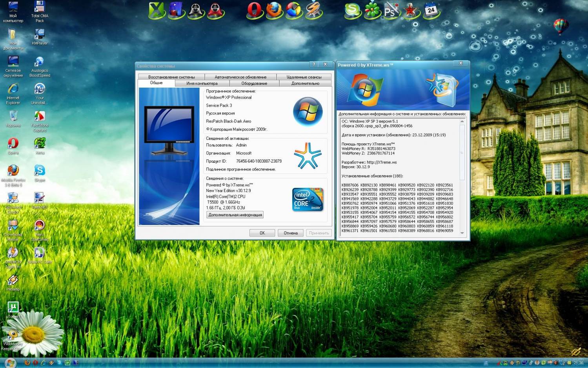Open DAEMON Tools Pro desktop icon
The width and height of the screenshot is (588, 368).
[x=13, y=258]
